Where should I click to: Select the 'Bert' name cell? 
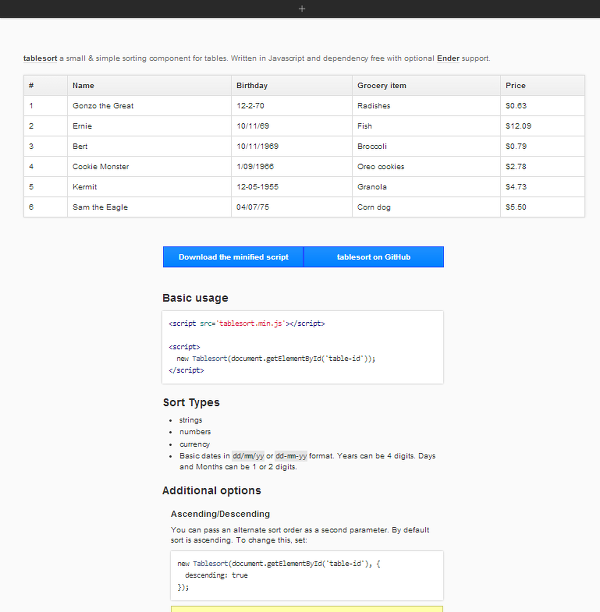(x=150, y=146)
